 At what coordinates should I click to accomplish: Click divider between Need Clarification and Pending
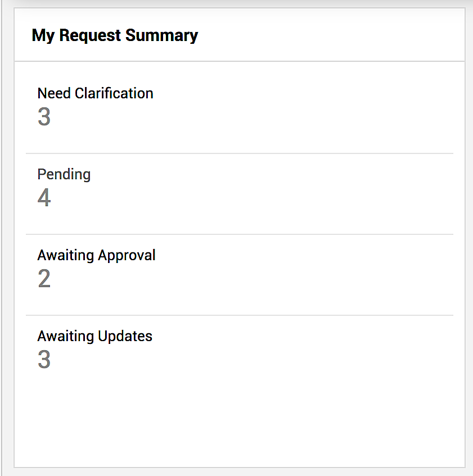(x=239, y=153)
